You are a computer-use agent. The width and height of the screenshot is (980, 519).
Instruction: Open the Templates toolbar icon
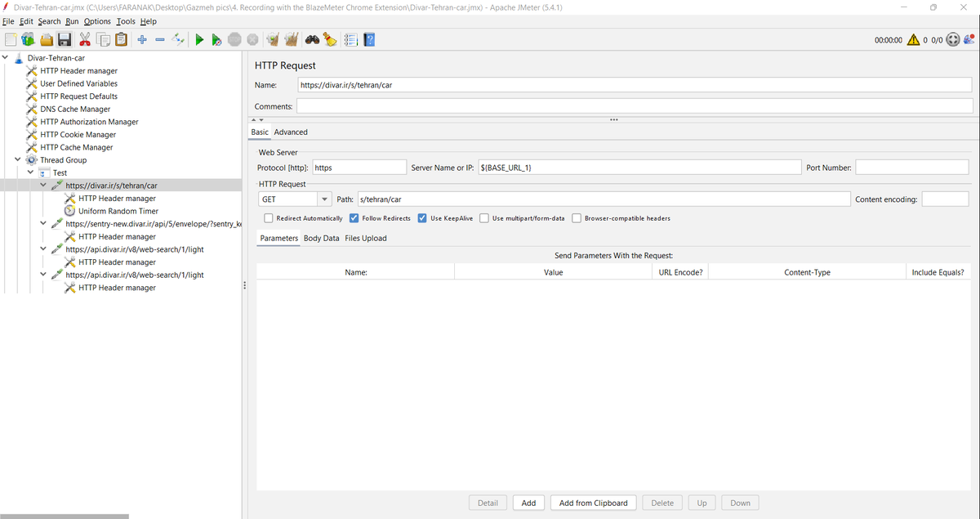point(29,39)
